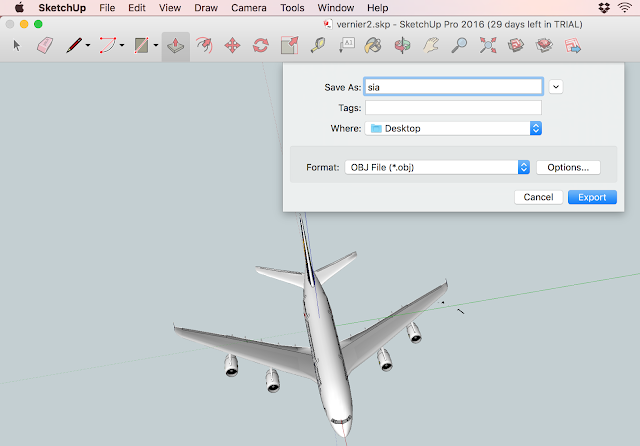Expand the Arc tool dropdown arrow
The image size is (640, 446).
coord(122,45)
